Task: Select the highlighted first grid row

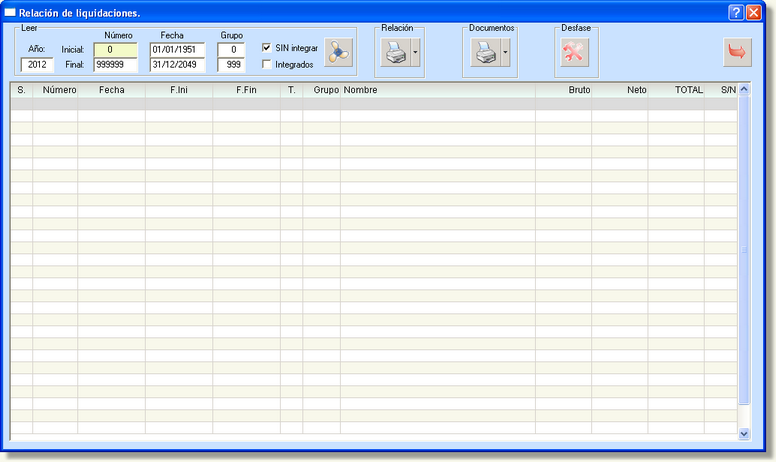Action: (x=374, y=104)
